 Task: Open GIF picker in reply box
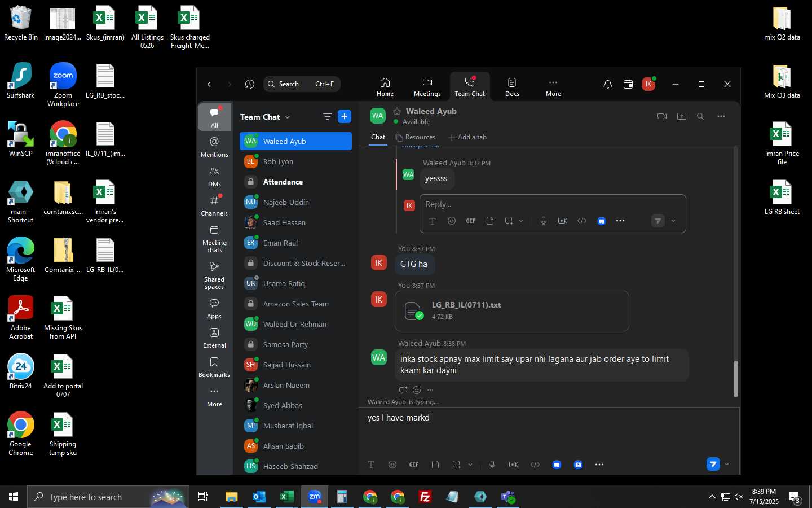[x=471, y=221]
